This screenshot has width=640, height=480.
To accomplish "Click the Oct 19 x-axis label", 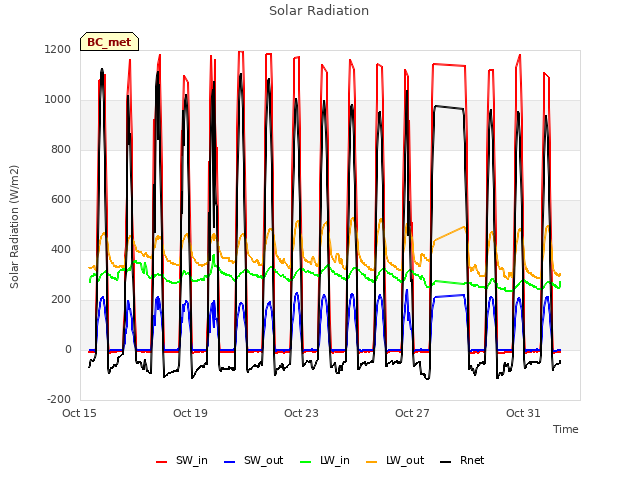I will 190,413.
